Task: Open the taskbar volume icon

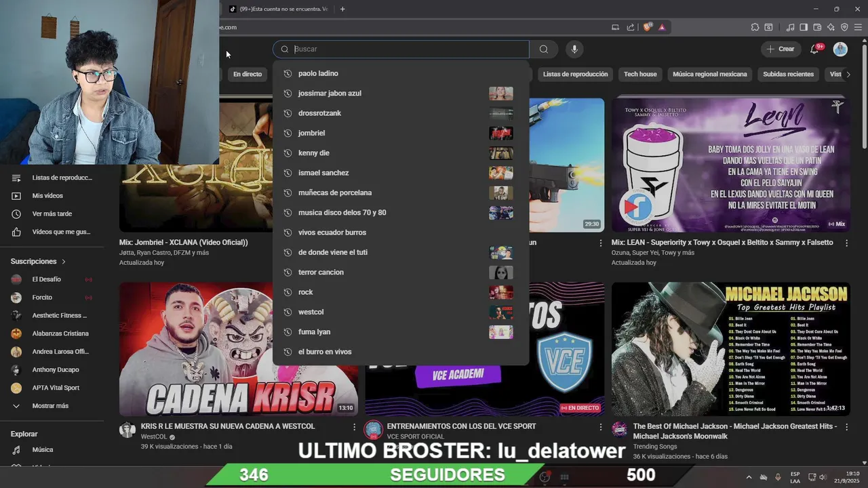Action: pyautogui.click(x=823, y=477)
